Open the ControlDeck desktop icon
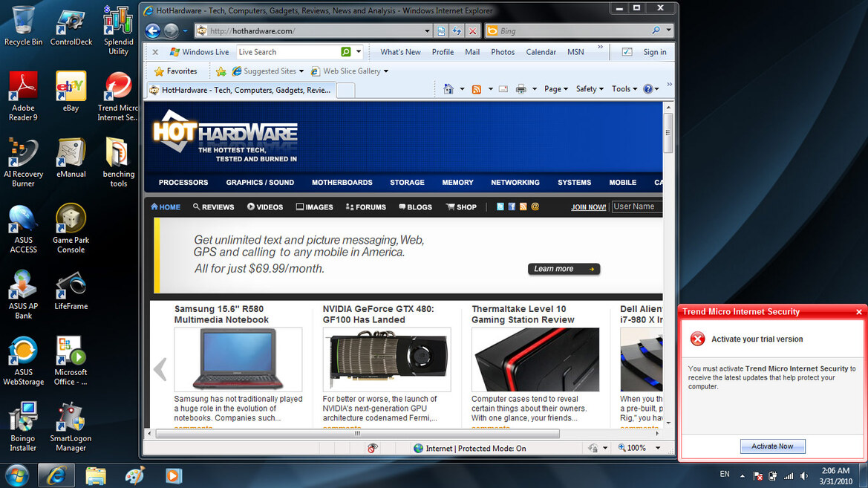Viewport: 868px width, 488px height. [x=71, y=25]
